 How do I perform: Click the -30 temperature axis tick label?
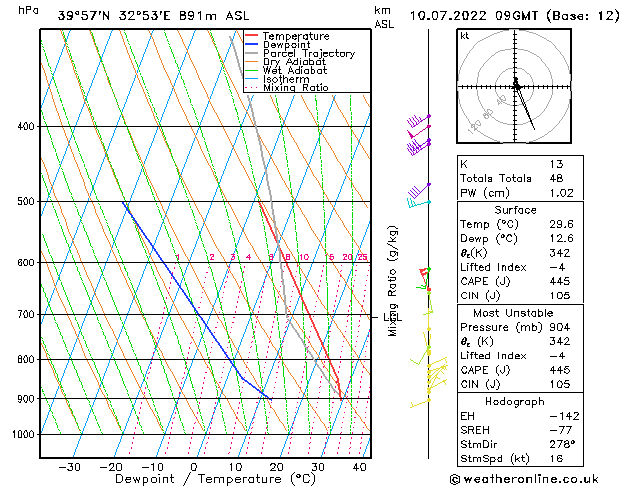[x=69, y=467]
